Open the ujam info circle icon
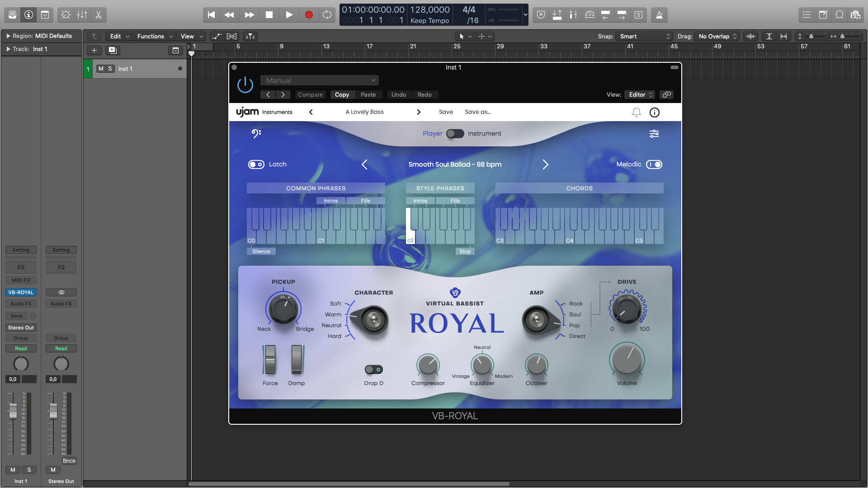The height and width of the screenshot is (488, 868). tap(654, 112)
